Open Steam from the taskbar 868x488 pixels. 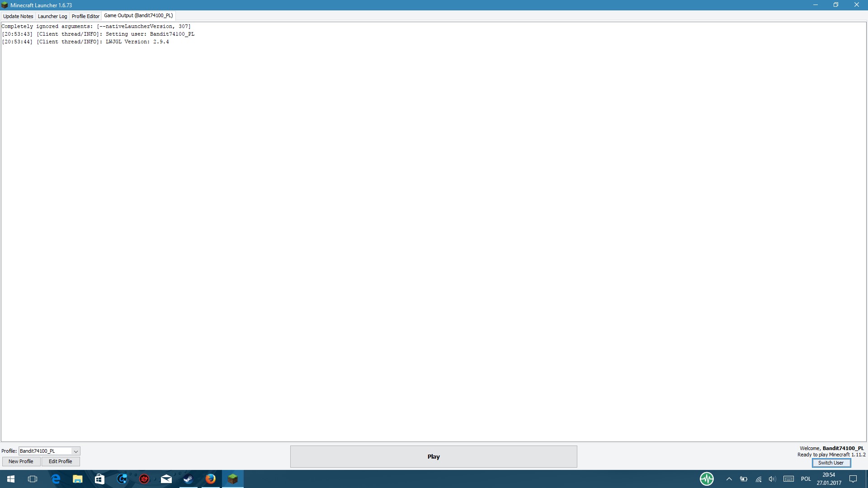[x=188, y=479]
